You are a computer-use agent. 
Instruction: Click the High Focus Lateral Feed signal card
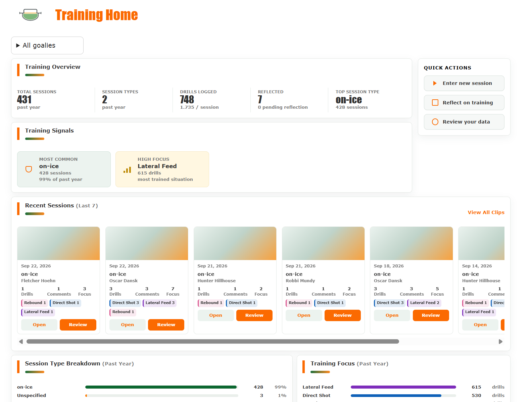pyautogui.click(x=162, y=169)
